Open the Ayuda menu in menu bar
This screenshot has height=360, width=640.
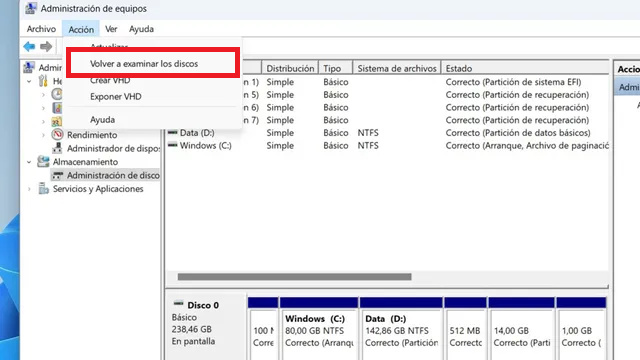(141, 29)
